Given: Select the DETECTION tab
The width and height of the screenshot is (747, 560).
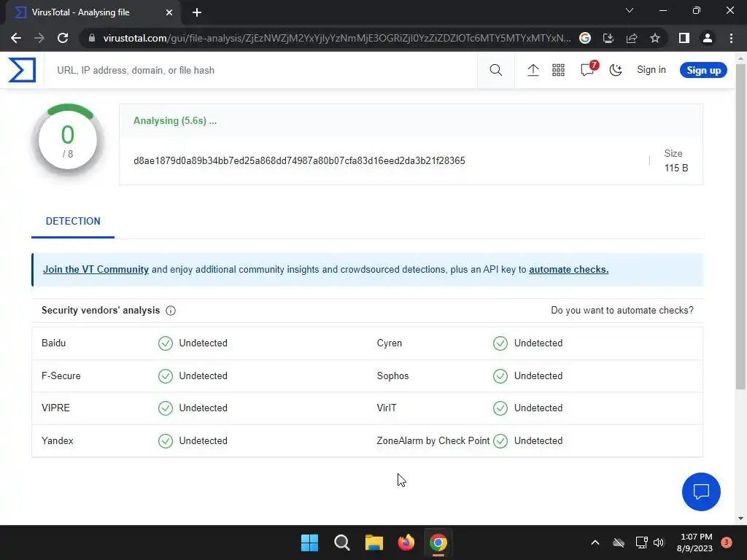Looking at the screenshot, I should [73, 221].
